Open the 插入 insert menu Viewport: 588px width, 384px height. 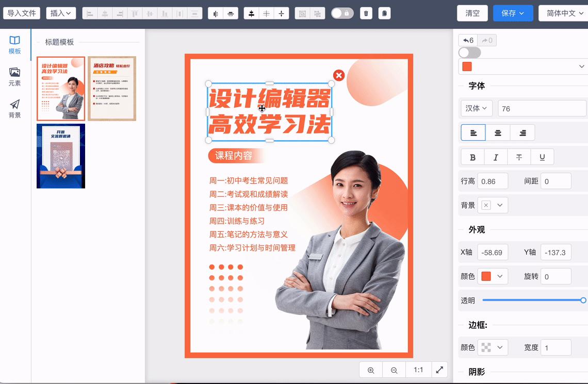tap(61, 13)
